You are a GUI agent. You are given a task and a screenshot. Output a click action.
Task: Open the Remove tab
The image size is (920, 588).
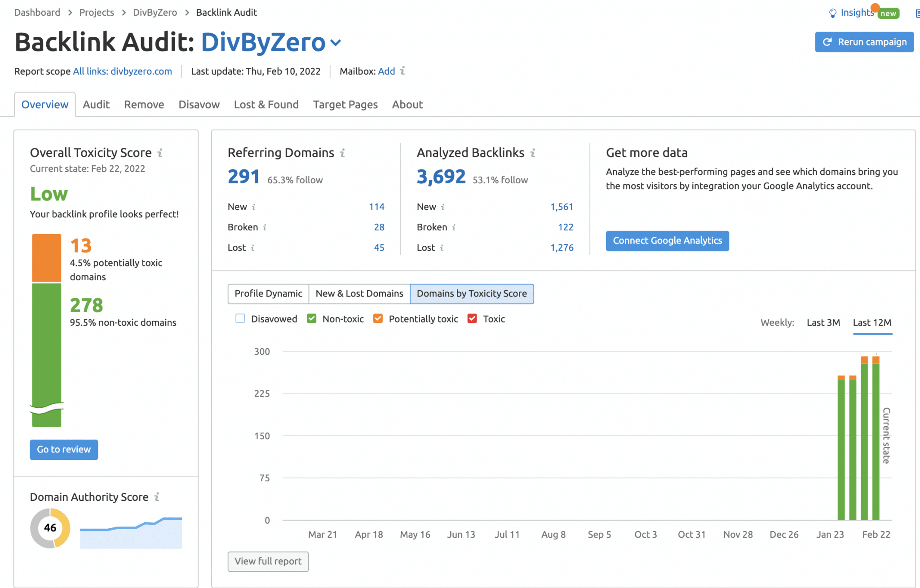[x=144, y=104]
